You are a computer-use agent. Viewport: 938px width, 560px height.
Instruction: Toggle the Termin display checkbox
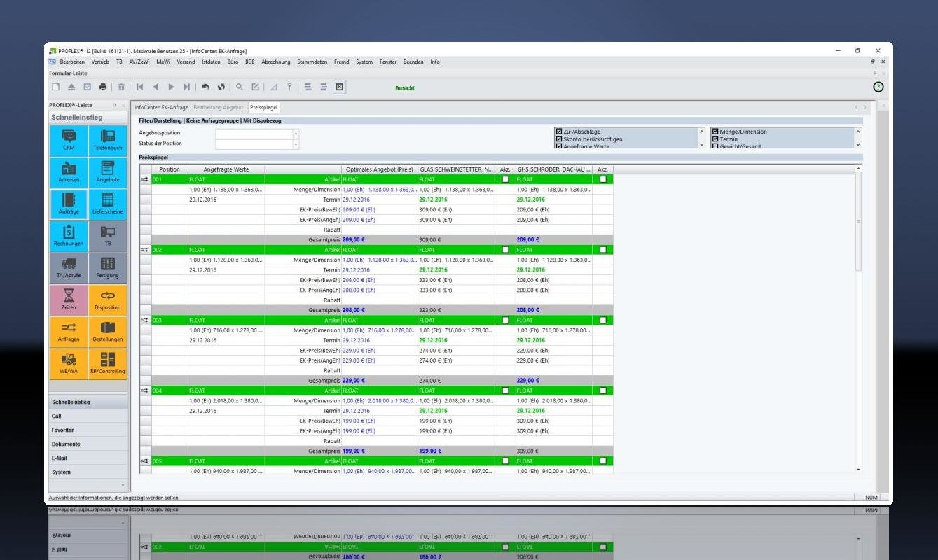[x=715, y=139]
